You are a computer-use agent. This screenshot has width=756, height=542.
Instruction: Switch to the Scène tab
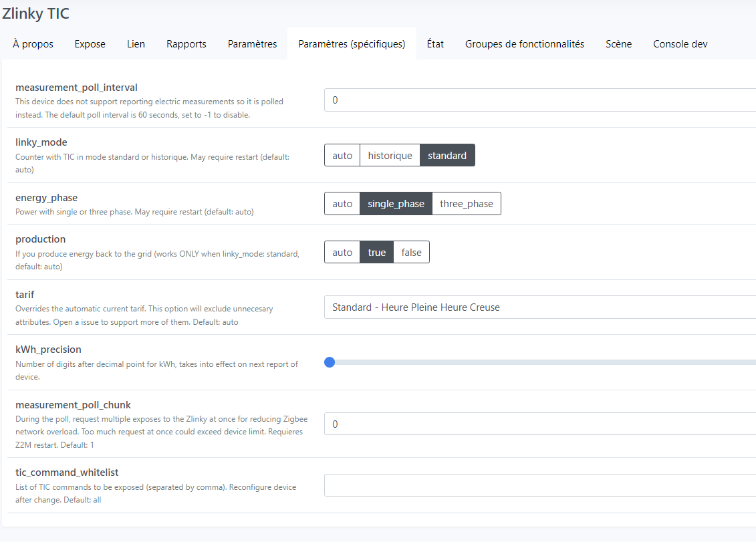click(618, 44)
